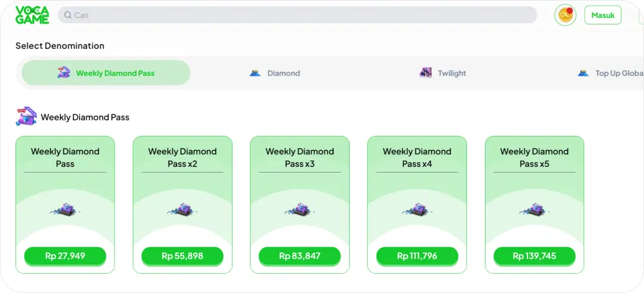644x293 pixels.
Task: Click the Weekly Diamond Pass tab icon
Action: tap(64, 73)
